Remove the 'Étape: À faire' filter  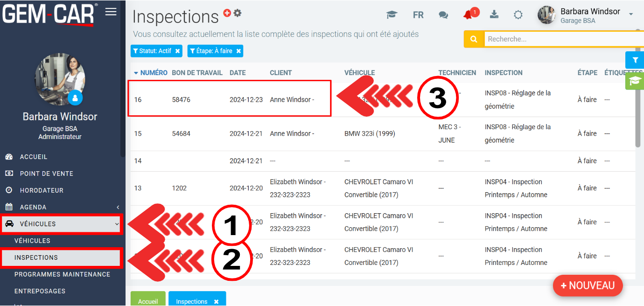tap(238, 51)
